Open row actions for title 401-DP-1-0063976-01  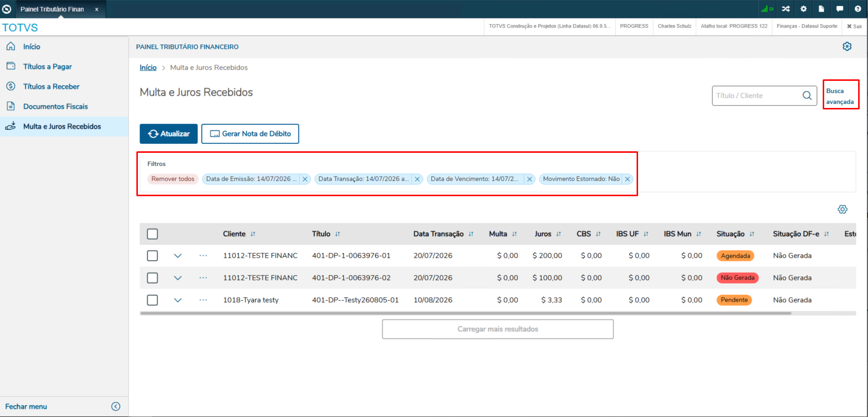pos(203,255)
